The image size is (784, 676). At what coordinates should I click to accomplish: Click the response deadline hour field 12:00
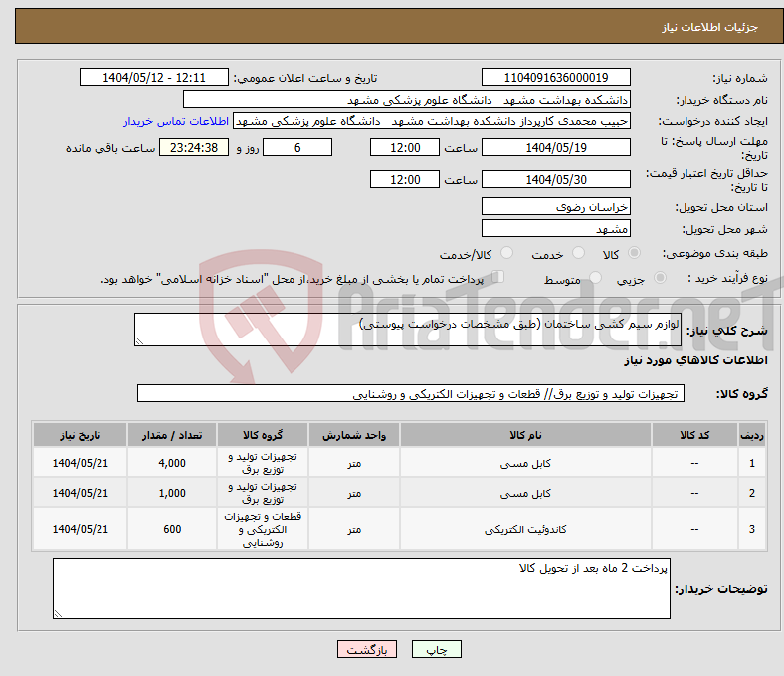(405, 147)
